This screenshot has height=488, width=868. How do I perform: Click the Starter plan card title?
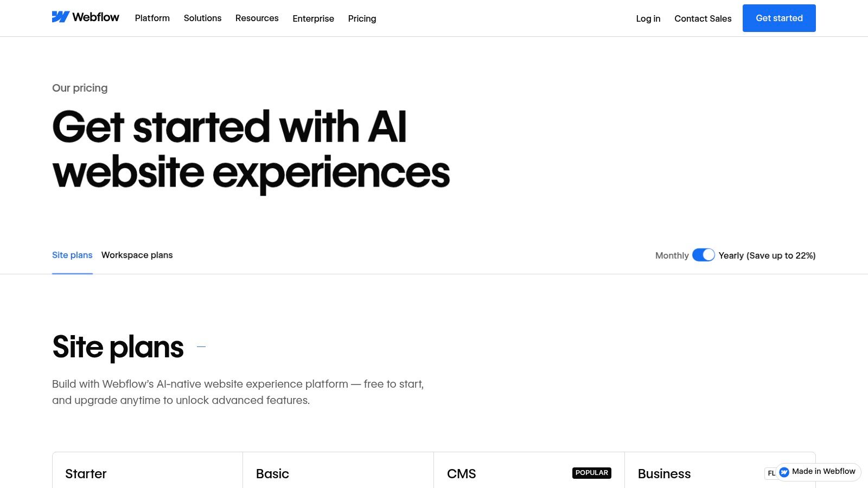[86, 474]
